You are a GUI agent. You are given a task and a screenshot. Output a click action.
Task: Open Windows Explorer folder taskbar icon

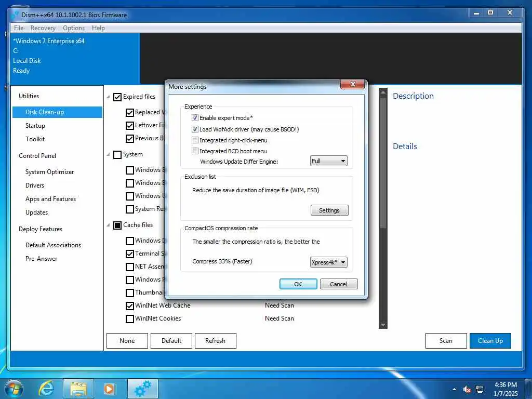pos(78,389)
